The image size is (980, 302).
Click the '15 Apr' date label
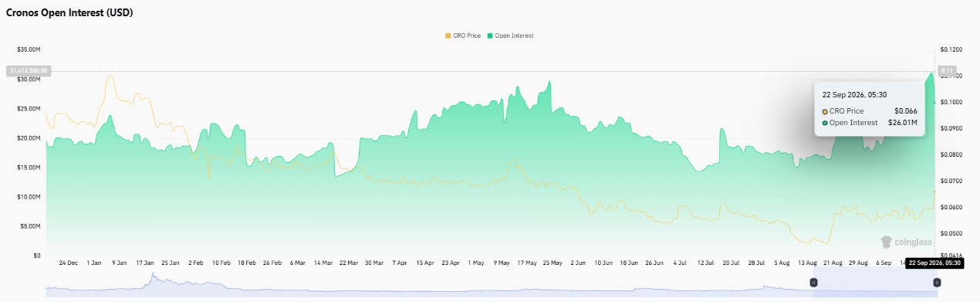coord(424,263)
